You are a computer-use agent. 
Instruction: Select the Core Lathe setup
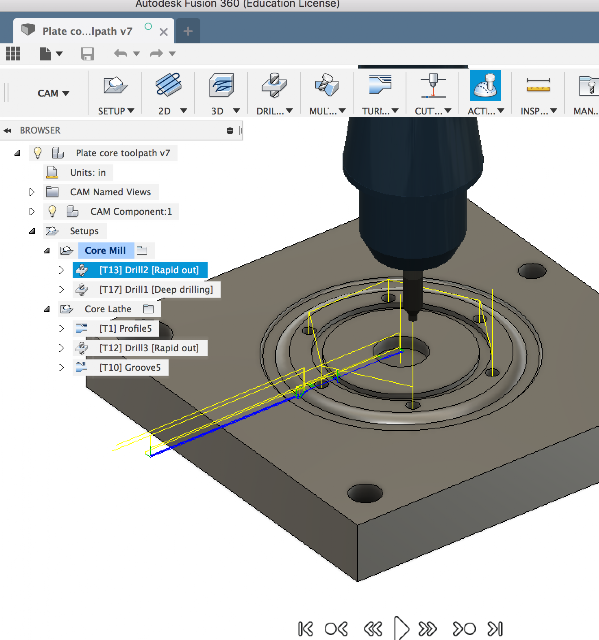[x=108, y=309]
